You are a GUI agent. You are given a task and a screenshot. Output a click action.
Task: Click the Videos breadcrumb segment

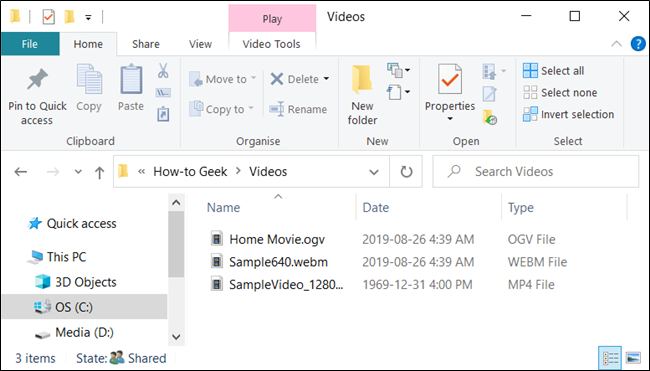tap(268, 172)
